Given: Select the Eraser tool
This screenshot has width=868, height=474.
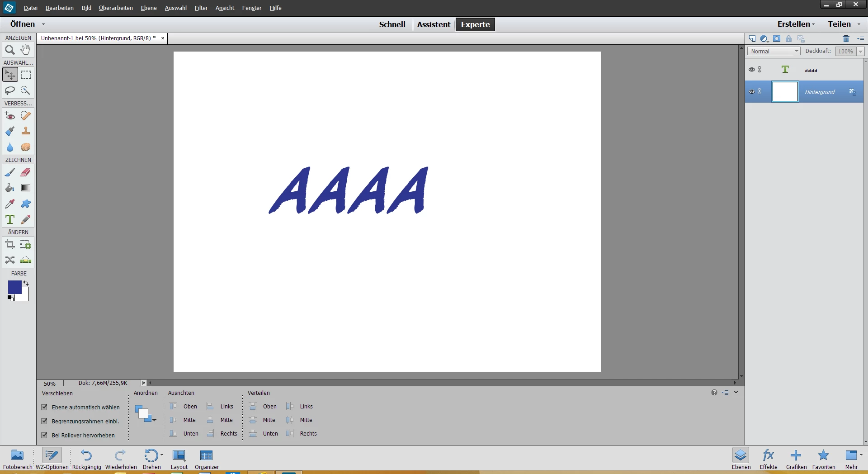Looking at the screenshot, I should click(26, 172).
